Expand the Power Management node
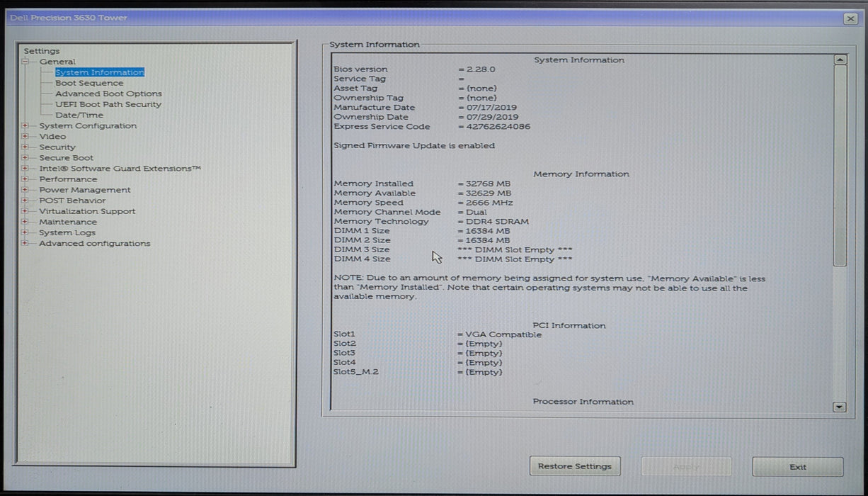 (25, 190)
